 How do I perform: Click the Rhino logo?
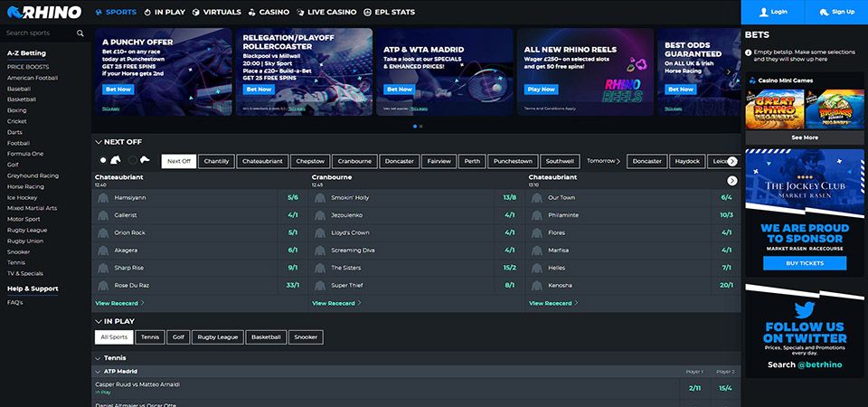(44, 12)
